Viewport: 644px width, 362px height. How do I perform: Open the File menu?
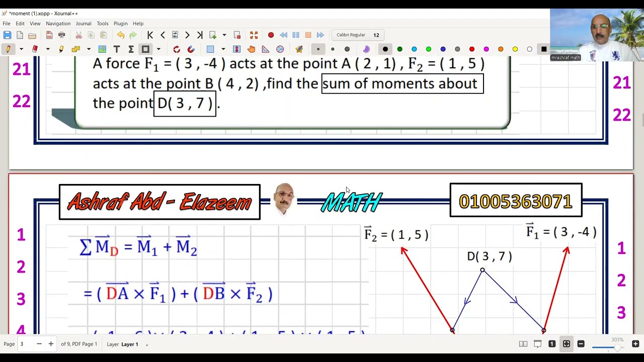tap(7, 24)
